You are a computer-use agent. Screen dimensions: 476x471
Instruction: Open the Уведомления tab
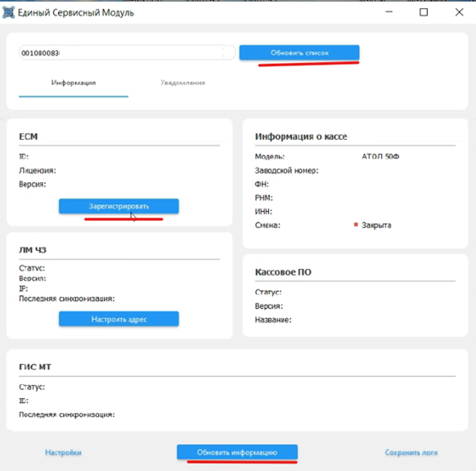pyautogui.click(x=182, y=83)
